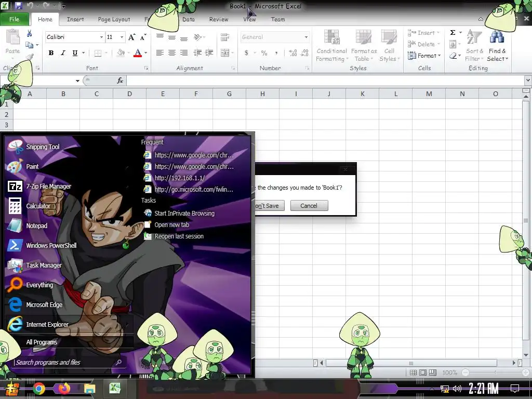The width and height of the screenshot is (532, 399).
Task: Toggle Italic formatting
Action: (63, 53)
